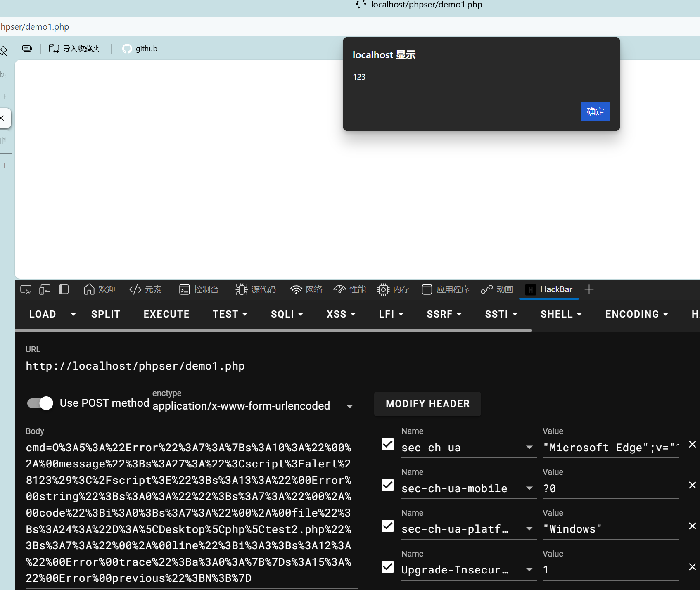
Task: Open the import favorites folder bookmark
Action: click(x=75, y=49)
